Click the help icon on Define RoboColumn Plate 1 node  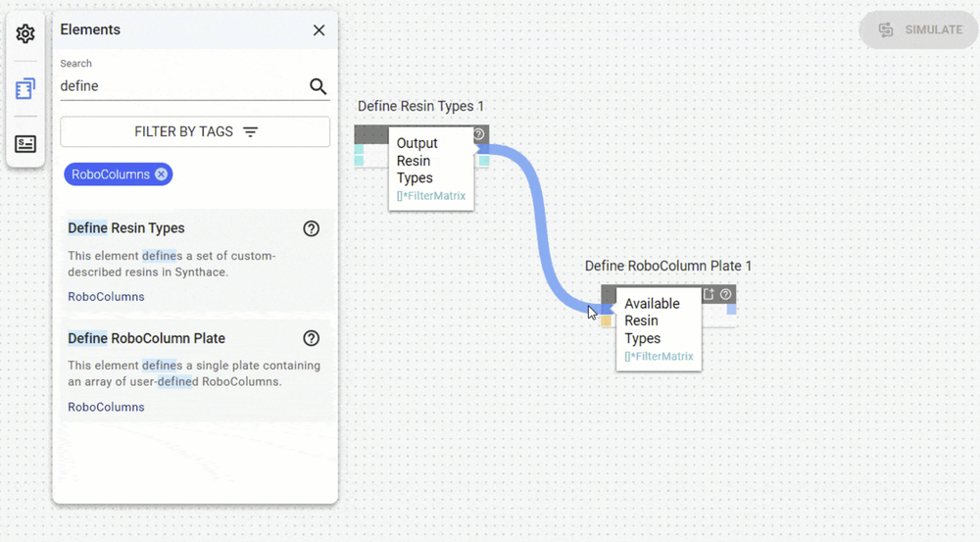[x=725, y=294]
